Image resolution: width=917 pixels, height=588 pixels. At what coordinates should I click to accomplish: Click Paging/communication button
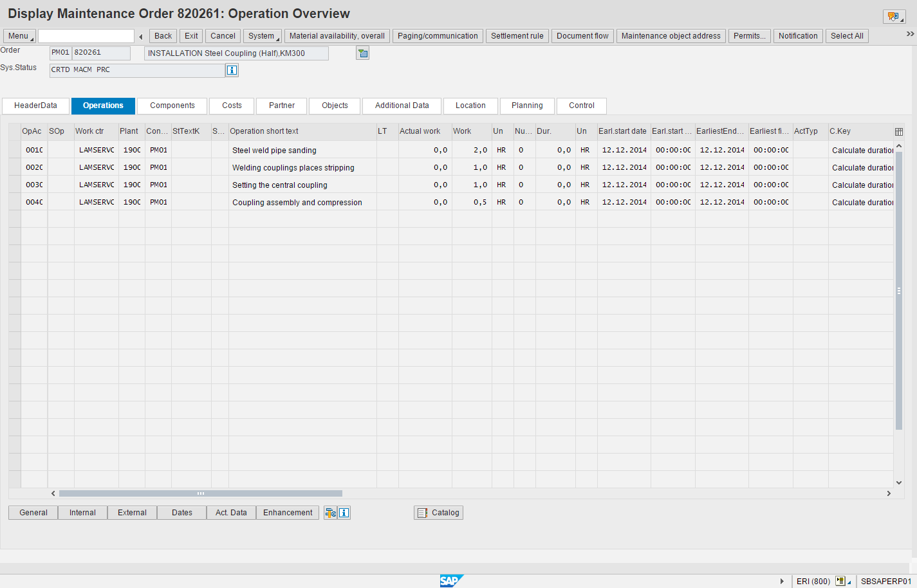(x=438, y=36)
